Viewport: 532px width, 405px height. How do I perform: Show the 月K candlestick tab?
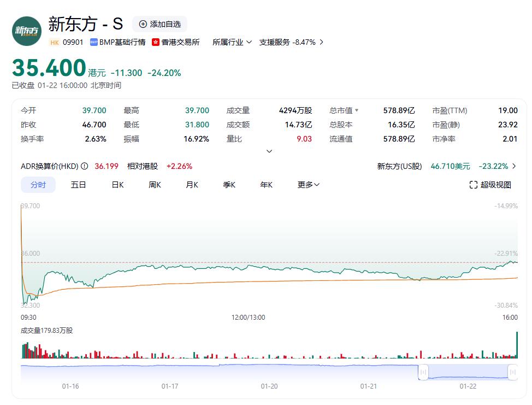(x=192, y=185)
